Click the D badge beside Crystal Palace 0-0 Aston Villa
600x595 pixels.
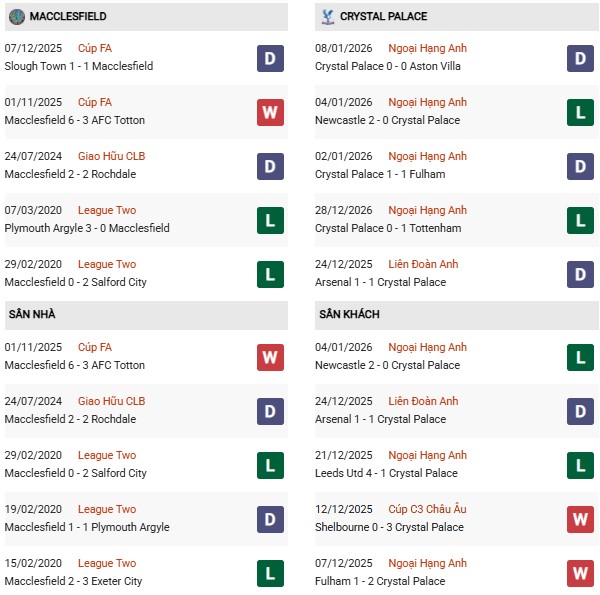(581, 58)
